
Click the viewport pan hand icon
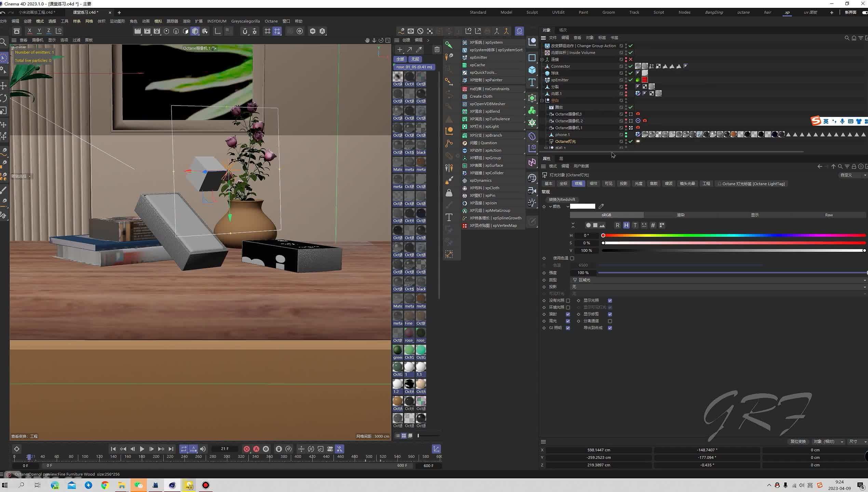367,40
